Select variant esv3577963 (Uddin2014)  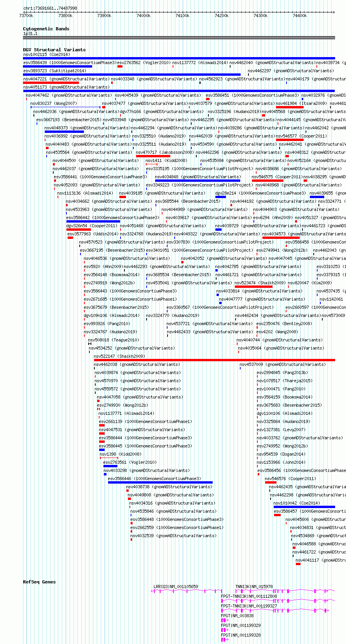pos(93,234)
